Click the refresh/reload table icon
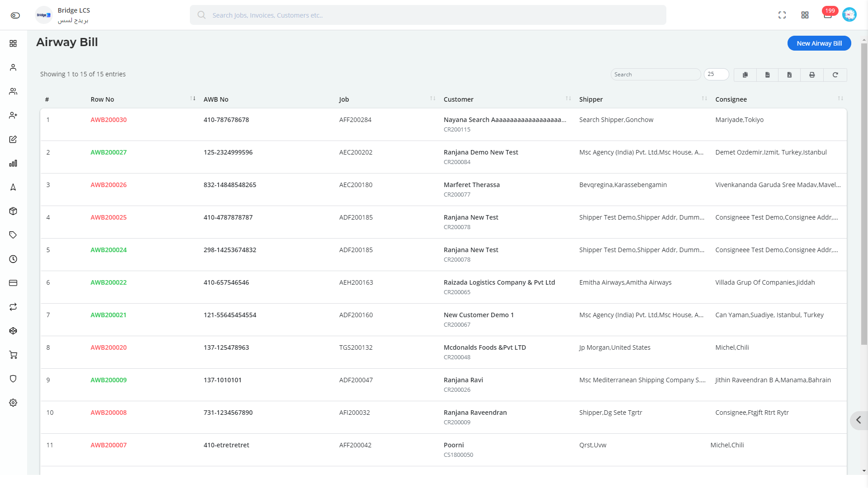The image size is (868, 488). [835, 75]
